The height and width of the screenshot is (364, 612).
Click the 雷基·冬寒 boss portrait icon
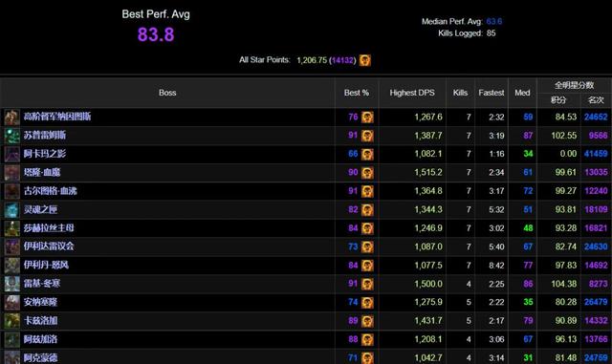pyautogui.click(x=11, y=284)
